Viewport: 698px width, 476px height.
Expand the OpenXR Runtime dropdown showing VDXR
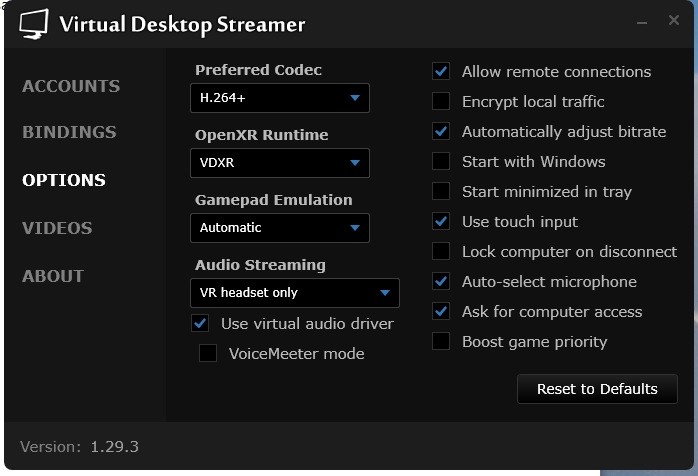(x=280, y=163)
